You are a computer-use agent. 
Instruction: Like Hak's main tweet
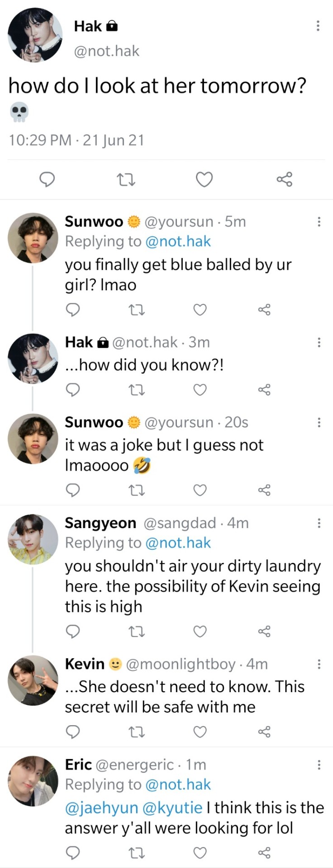[204, 180]
